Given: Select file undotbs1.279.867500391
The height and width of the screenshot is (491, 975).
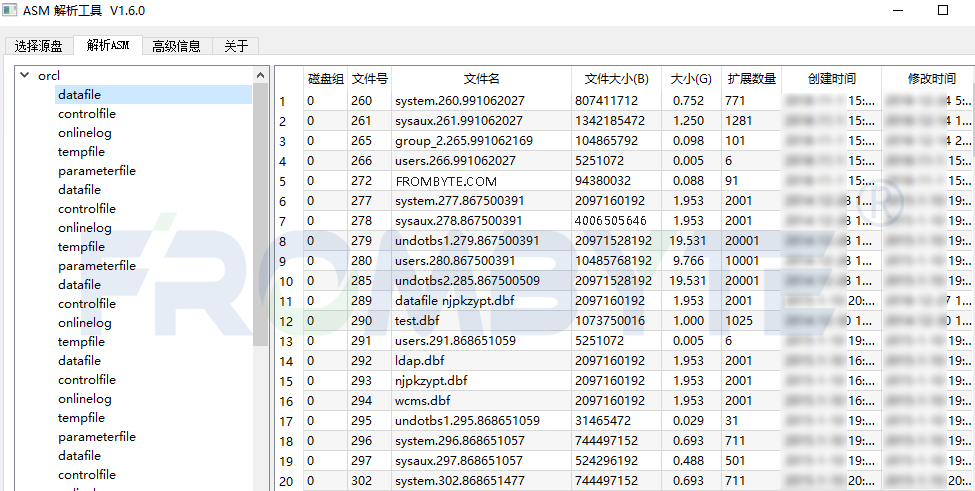Looking at the screenshot, I should pyautogui.click(x=482, y=241).
